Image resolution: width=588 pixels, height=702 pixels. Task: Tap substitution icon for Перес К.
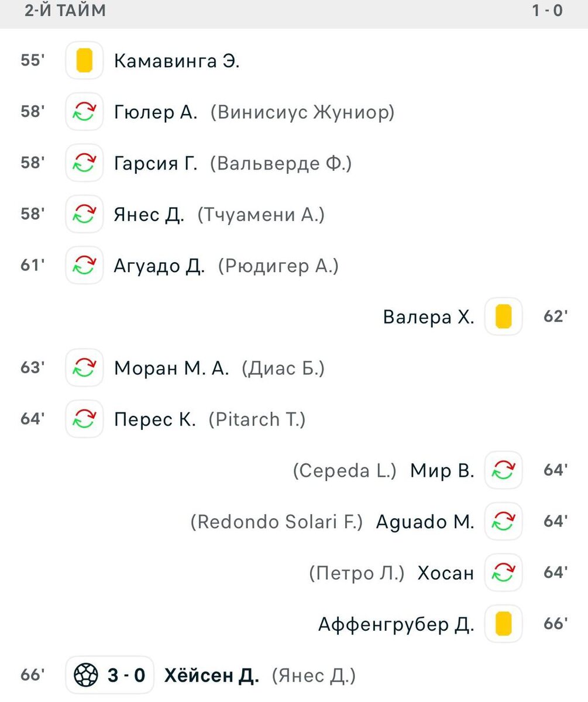(x=85, y=419)
